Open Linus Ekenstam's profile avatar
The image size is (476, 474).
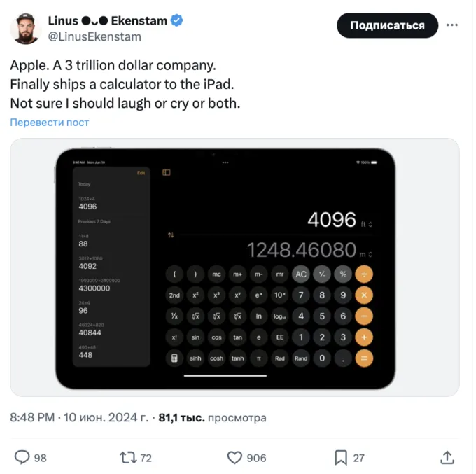27,28
